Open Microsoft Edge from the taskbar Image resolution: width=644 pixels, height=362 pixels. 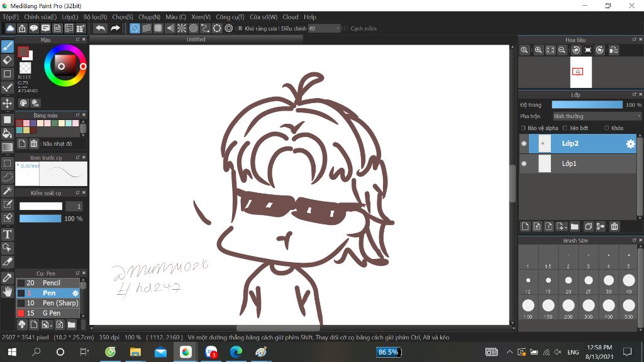[236, 352]
